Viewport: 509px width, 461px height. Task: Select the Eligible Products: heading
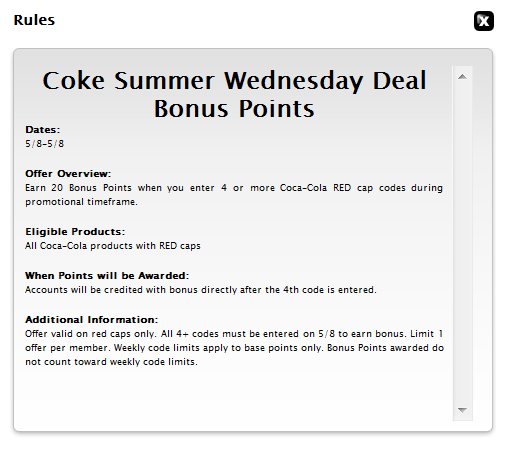pyautogui.click(x=75, y=232)
